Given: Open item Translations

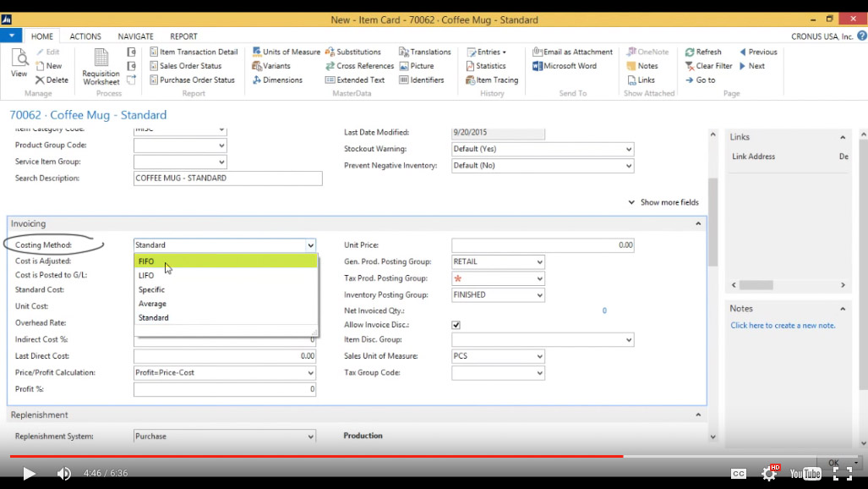Looking at the screenshot, I should tap(425, 52).
